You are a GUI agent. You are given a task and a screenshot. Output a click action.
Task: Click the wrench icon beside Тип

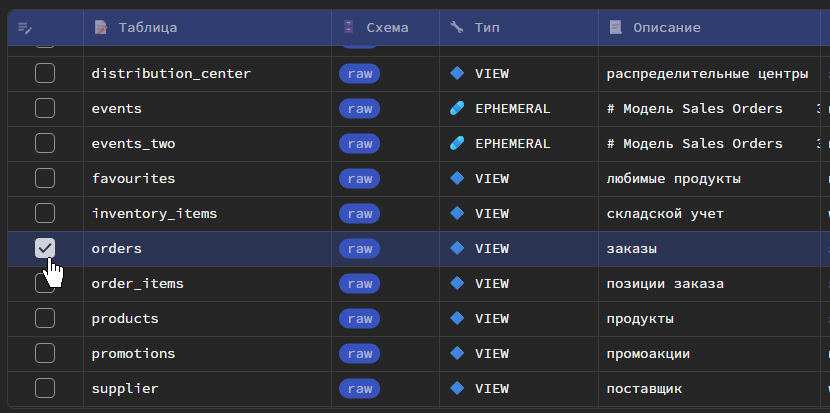click(457, 27)
